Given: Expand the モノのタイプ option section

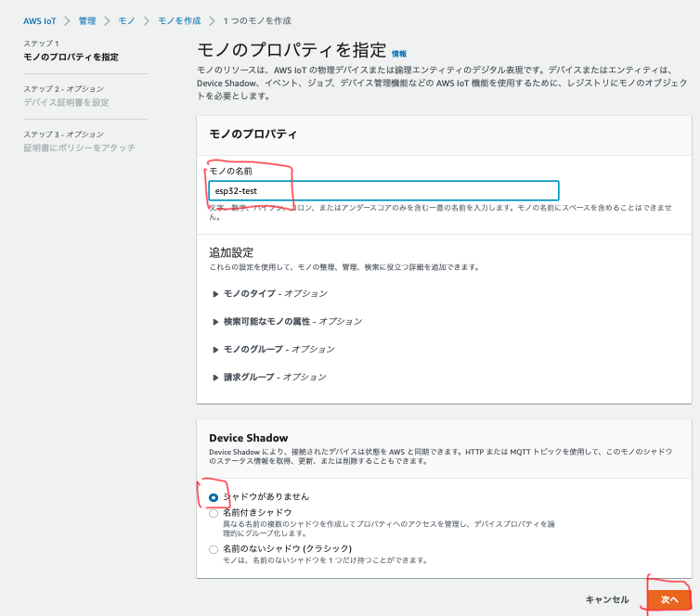Looking at the screenshot, I should [x=270, y=293].
